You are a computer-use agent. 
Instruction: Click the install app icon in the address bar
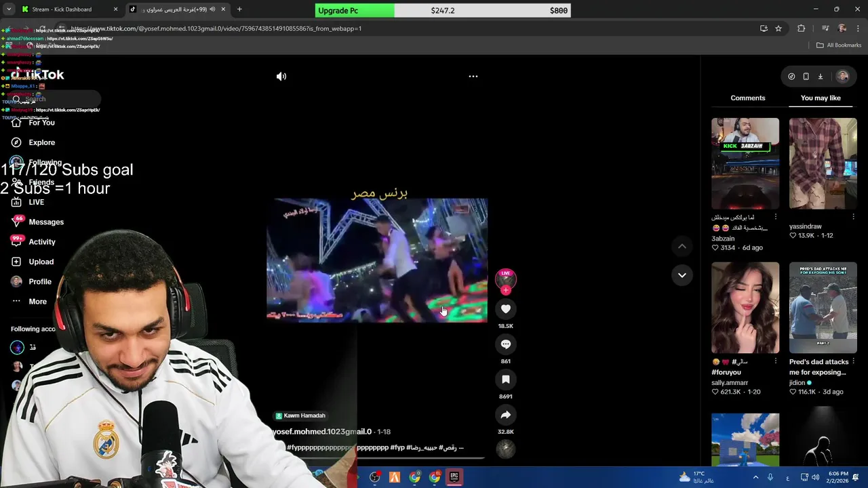[764, 28]
